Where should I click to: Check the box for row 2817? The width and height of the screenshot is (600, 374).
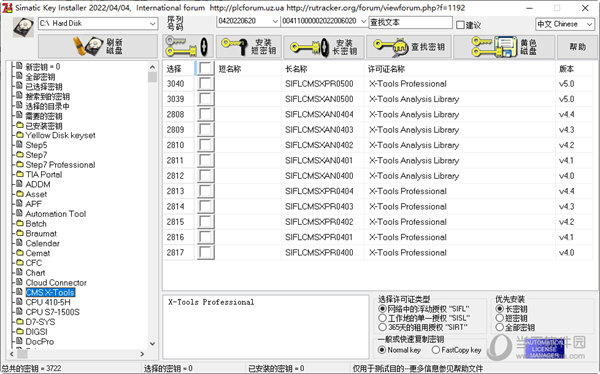click(205, 252)
